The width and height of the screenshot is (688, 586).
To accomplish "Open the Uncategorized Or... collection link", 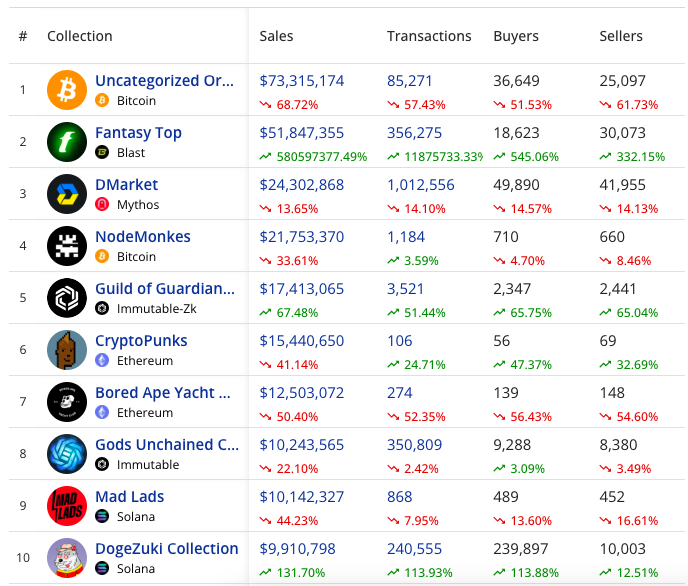I will [x=165, y=81].
